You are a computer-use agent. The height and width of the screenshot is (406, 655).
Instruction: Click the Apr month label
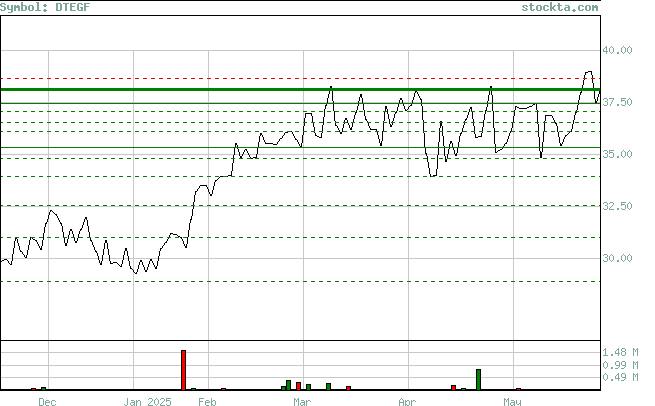[407, 402]
